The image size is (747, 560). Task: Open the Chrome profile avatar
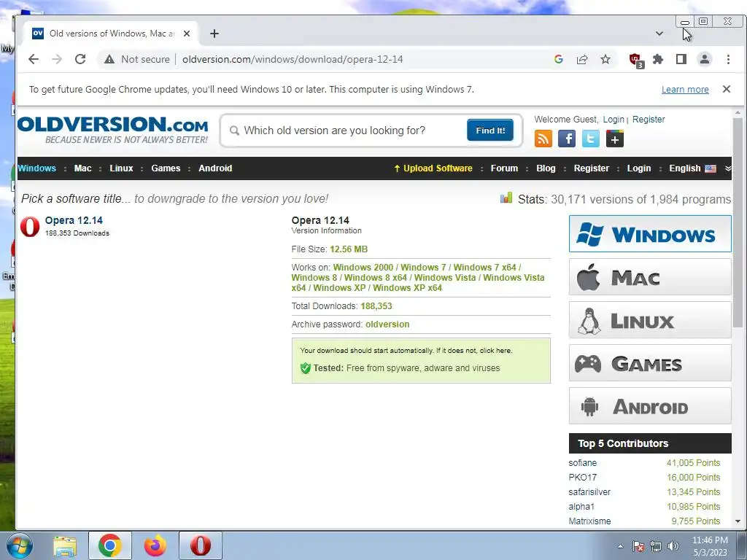[704, 59]
